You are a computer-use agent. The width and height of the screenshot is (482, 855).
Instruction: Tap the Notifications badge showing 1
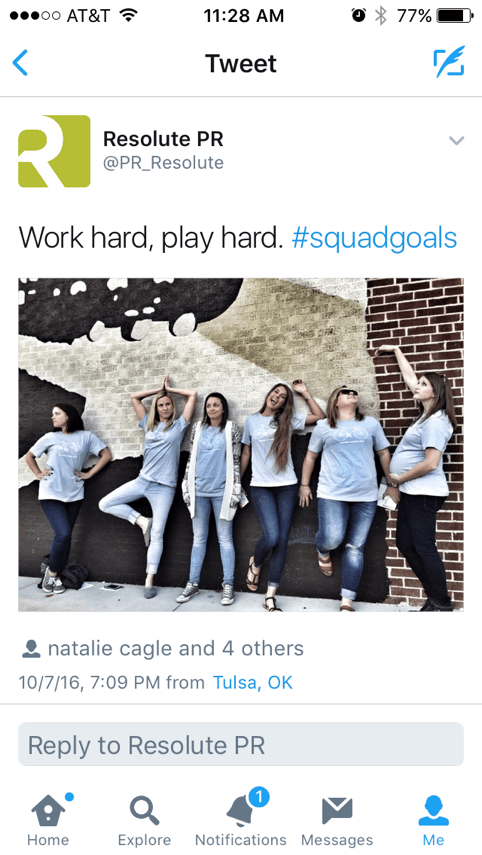point(259,798)
